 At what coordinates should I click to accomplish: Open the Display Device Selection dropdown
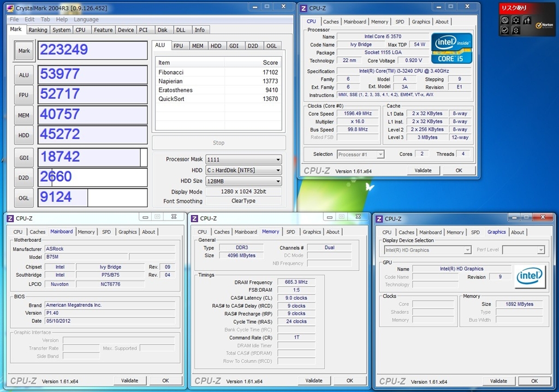[x=427, y=250]
